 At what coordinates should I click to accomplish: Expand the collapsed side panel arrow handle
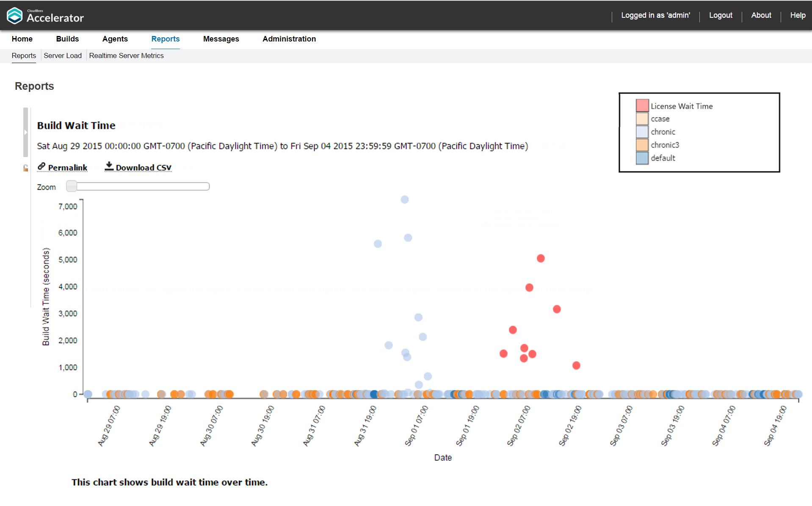(x=25, y=132)
